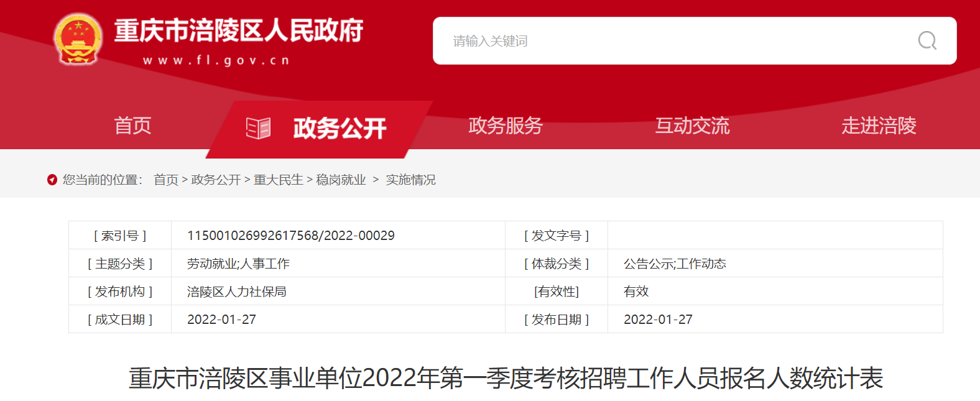Image resolution: width=980 pixels, height=401 pixels.
Task: Click the national emblem logo
Action: 78,39
